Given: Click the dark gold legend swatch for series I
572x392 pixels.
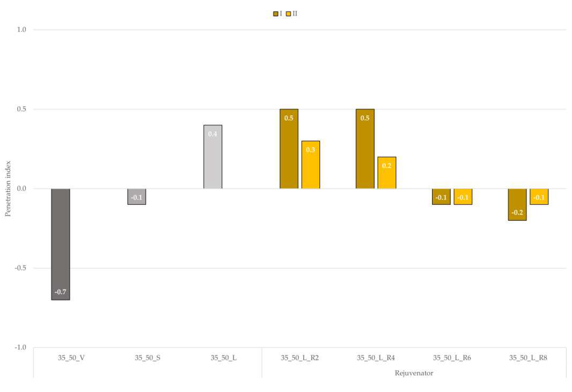Looking at the screenshot, I should point(276,14).
